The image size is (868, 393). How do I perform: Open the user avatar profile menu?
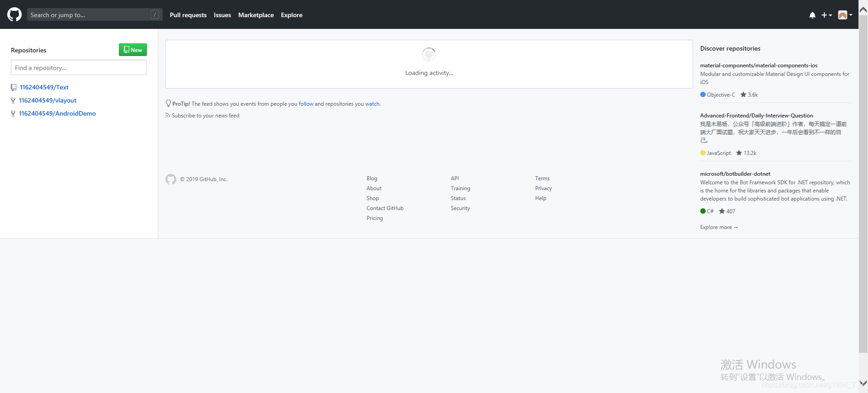(x=845, y=15)
